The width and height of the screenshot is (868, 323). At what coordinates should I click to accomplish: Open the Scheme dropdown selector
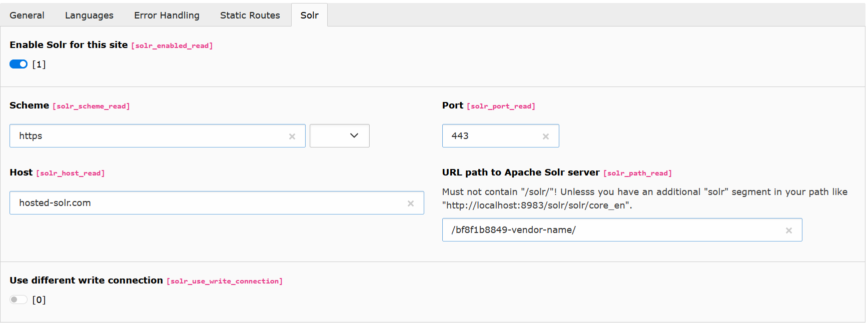click(339, 136)
